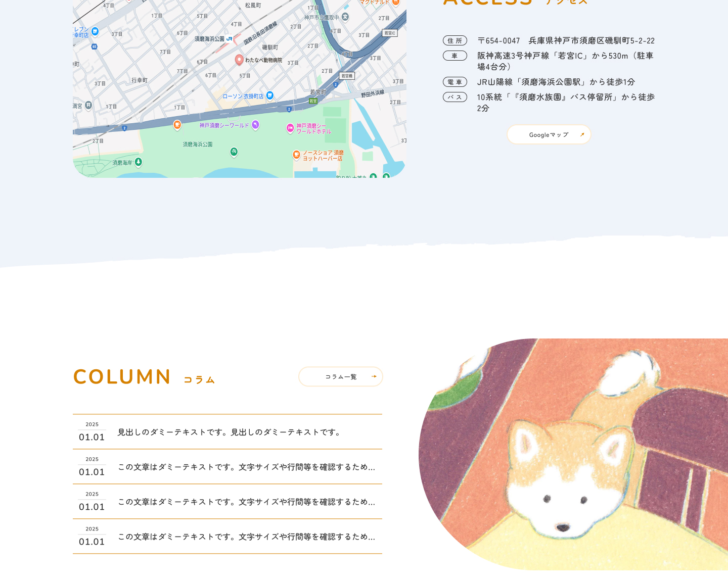Open the Googleマップ button
The height and width of the screenshot is (582, 728).
click(549, 134)
